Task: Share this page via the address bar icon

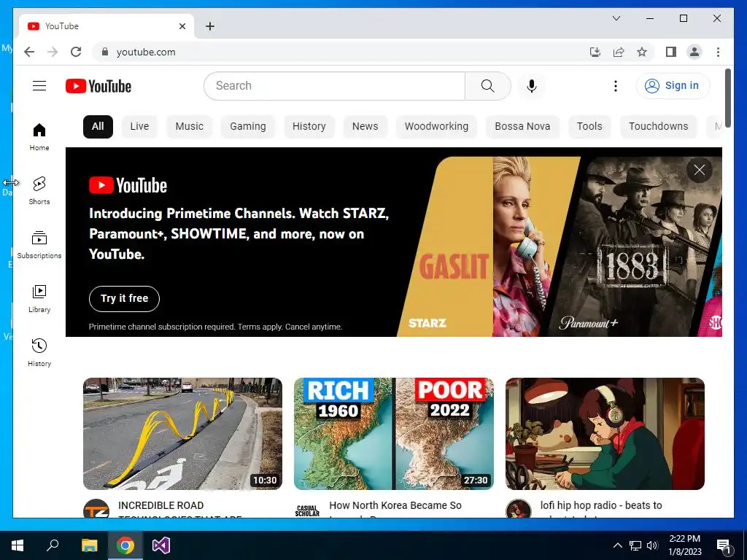Action: [619, 52]
